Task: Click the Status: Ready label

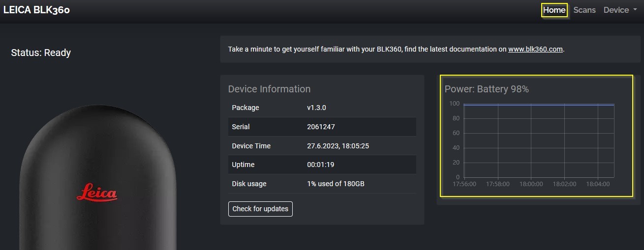Action: click(41, 53)
